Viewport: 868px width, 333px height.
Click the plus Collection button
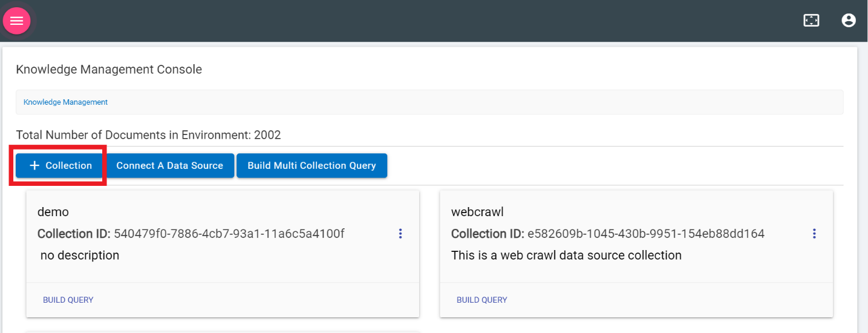click(x=60, y=165)
